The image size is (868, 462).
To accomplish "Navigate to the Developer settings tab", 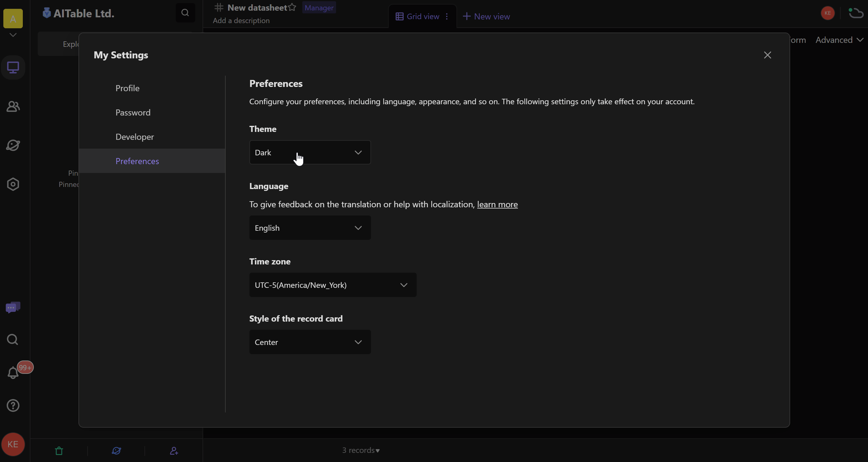I will click(134, 136).
